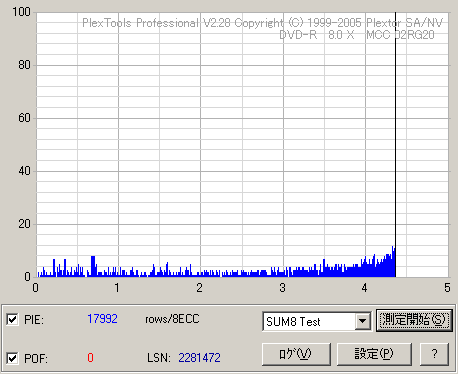Open the log with ログ(V) button
This screenshot has width=458, height=374.
point(296,354)
